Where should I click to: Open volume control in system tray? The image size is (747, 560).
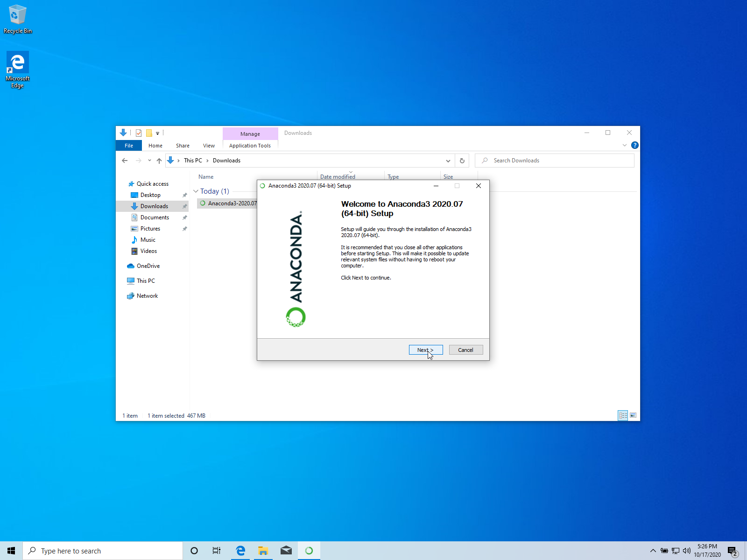tap(686, 551)
